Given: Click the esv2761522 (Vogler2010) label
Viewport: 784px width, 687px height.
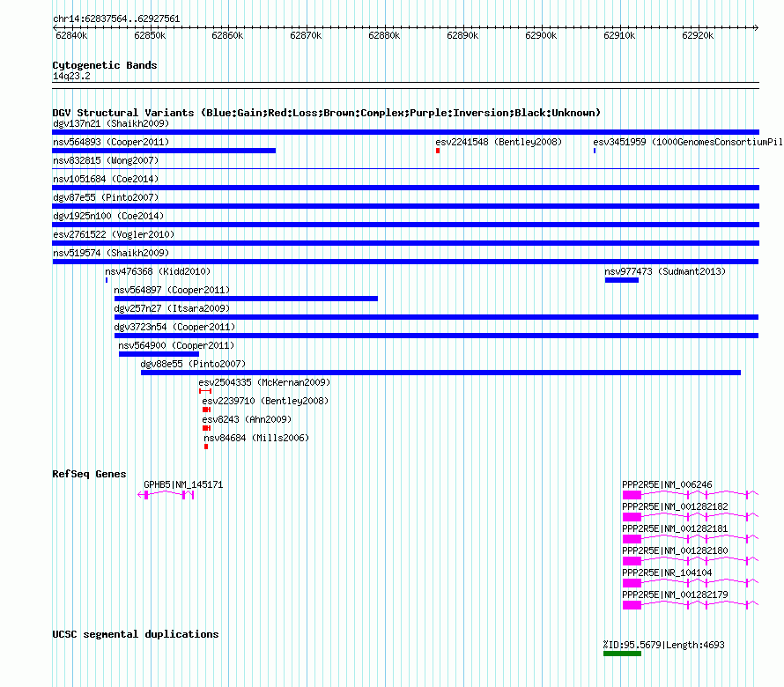Looking at the screenshot, I should (114, 234).
